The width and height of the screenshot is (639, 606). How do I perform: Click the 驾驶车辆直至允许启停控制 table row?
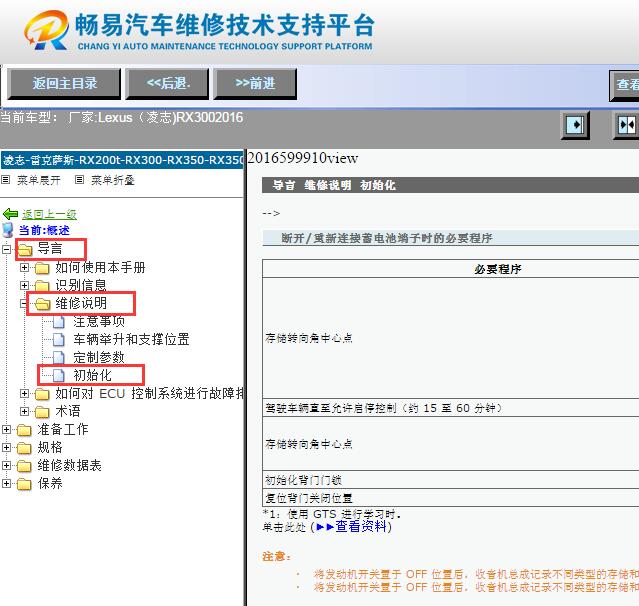pos(450,408)
